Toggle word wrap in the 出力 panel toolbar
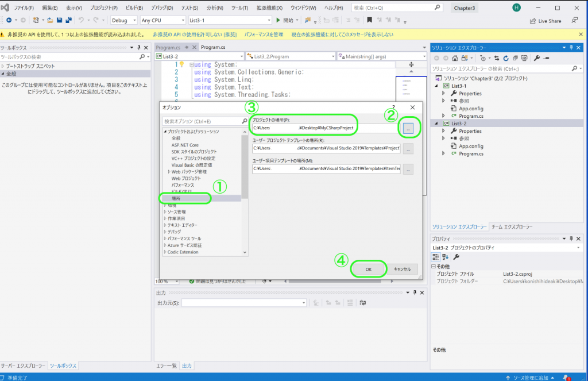 [x=363, y=302]
